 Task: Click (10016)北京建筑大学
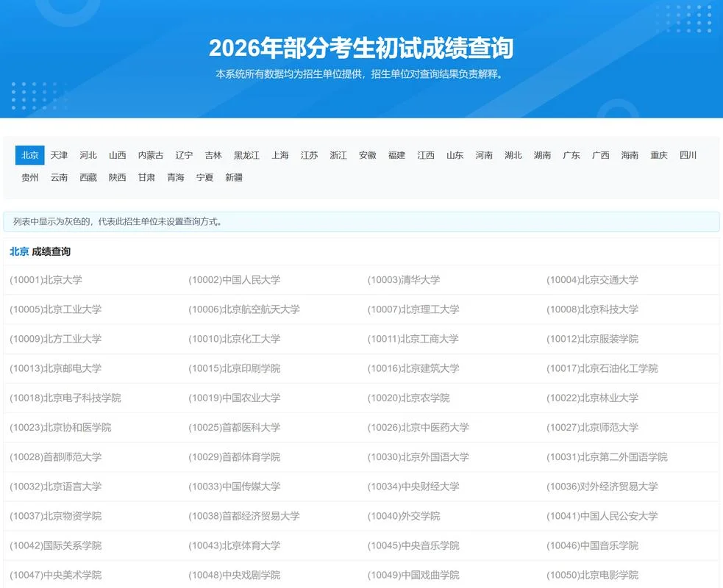coord(413,368)
